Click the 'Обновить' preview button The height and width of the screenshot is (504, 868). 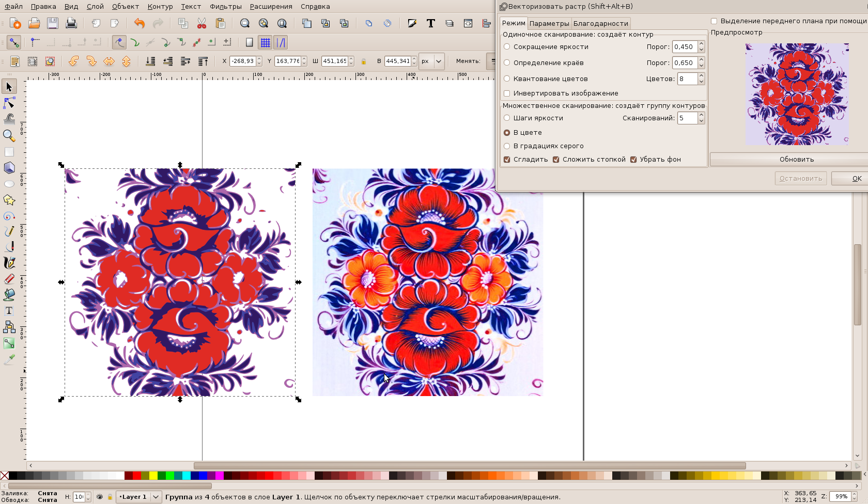[x=797, y=160]
